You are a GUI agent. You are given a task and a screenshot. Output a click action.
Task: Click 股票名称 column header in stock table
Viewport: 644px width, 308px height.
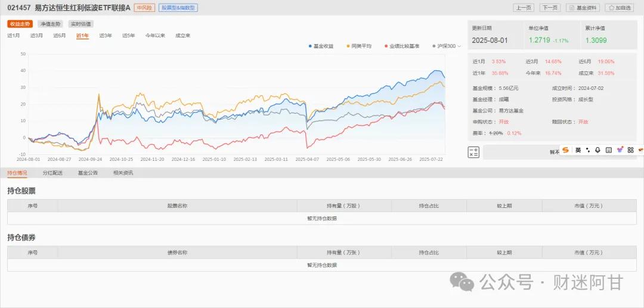click(x=178, y=206)
